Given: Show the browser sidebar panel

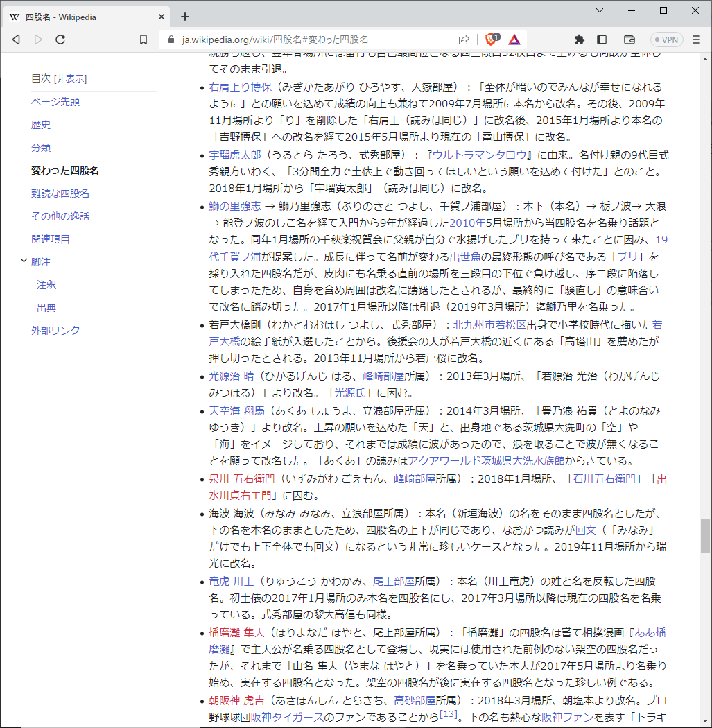Looking at the screenshot, I should 602,40.
